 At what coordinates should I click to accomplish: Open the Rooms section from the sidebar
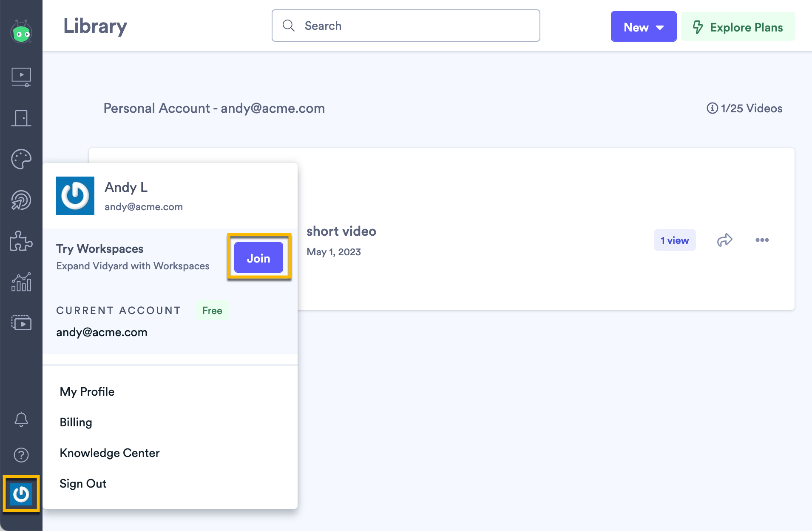(x=21, y=118)
